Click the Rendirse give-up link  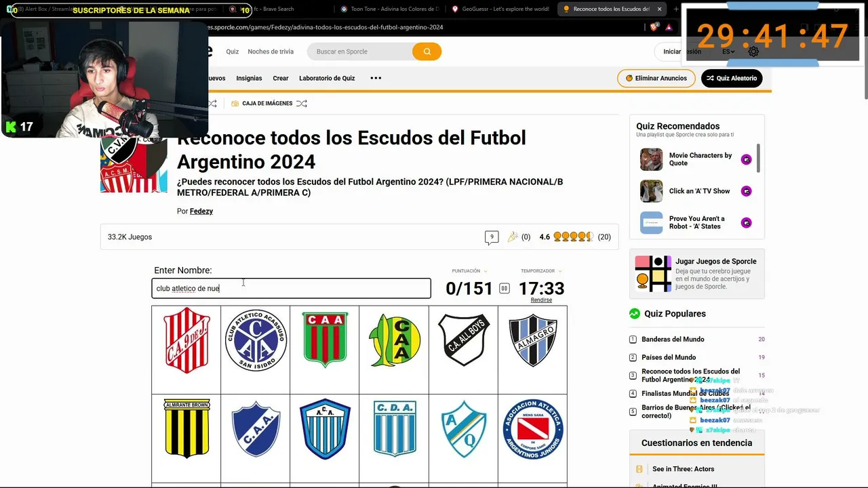pos(541,300)
